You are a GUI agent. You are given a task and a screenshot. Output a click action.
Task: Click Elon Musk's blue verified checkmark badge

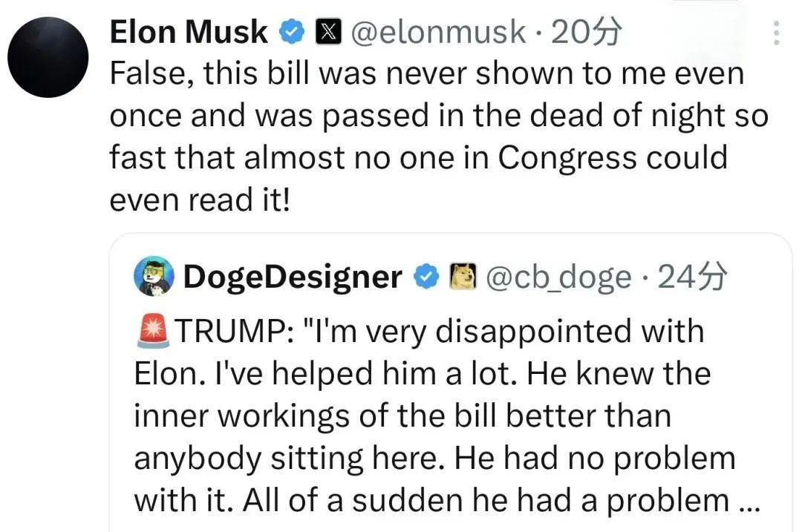[292, 32]
